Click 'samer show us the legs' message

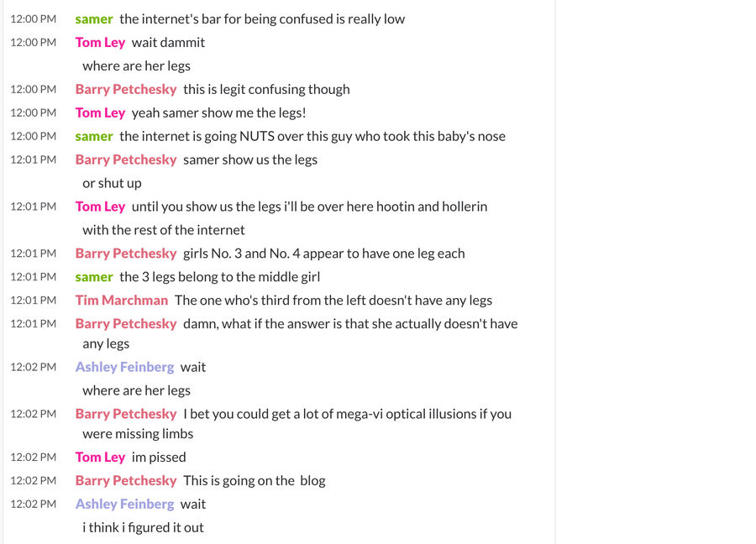(250, 160)
